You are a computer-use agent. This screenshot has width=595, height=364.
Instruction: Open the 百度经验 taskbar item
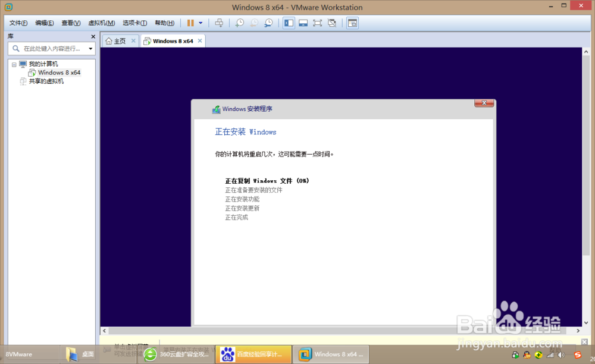pos(253,354)
